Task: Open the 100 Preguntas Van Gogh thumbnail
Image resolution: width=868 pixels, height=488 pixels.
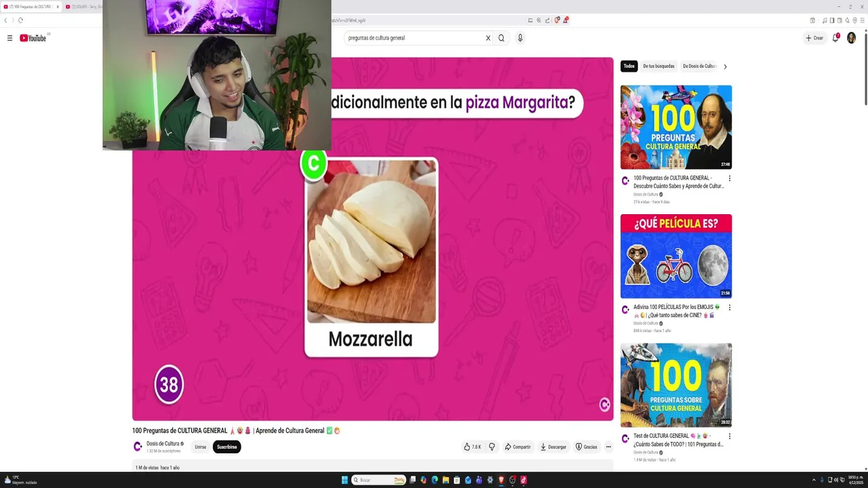Action: click(x=676, y=385)
